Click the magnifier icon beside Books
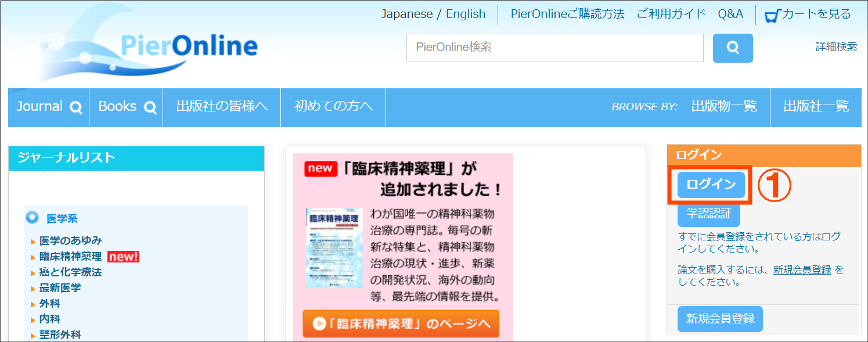 (x=150, y=107)
